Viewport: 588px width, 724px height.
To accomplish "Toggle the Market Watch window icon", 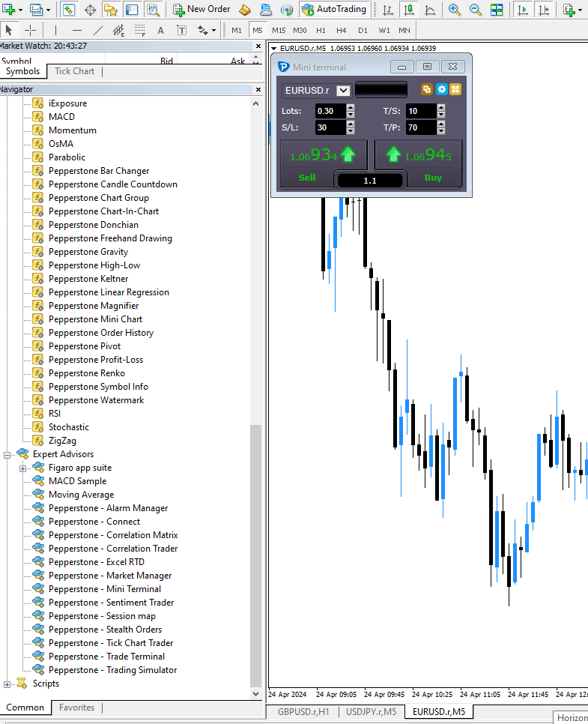I will (x=69, y=9).
